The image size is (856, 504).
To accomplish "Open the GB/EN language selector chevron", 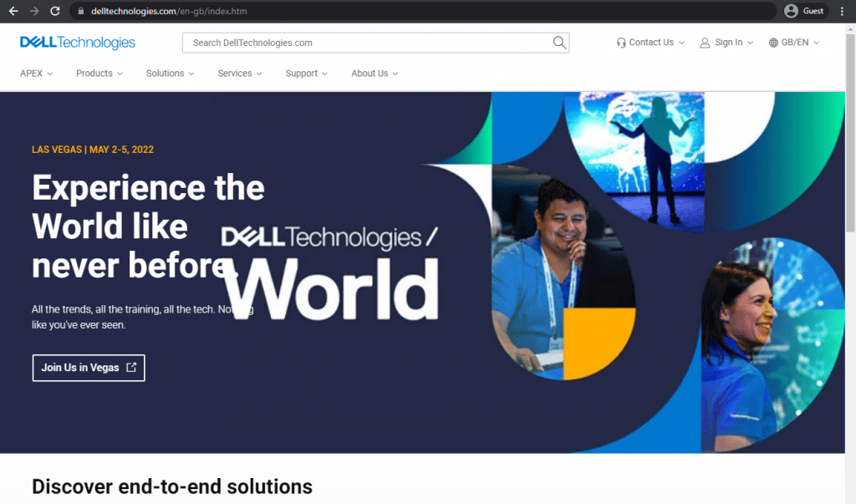I will click(x=816, y=43).
